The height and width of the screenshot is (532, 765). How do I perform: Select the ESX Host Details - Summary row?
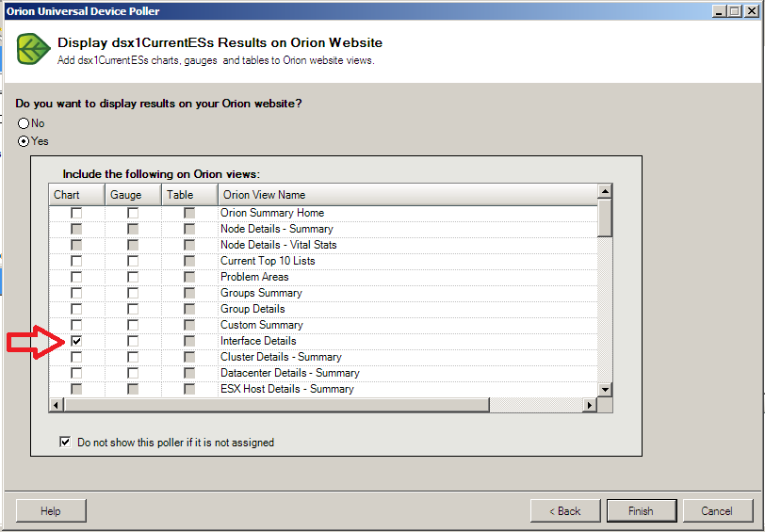click(x=323, y=389)
